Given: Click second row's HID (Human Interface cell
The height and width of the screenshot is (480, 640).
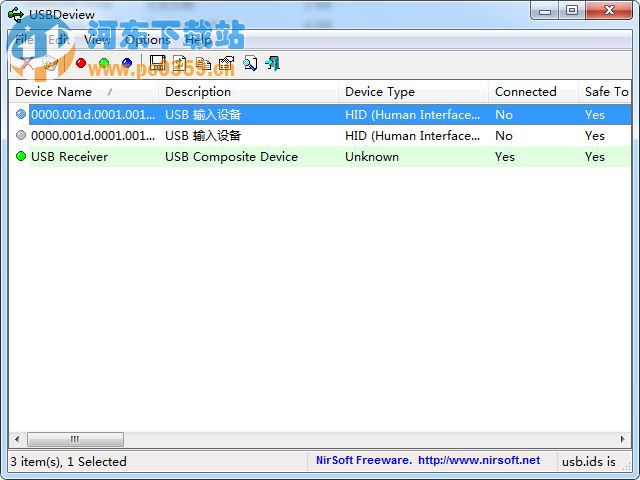Looking at the screenshot, I should 413,136.
